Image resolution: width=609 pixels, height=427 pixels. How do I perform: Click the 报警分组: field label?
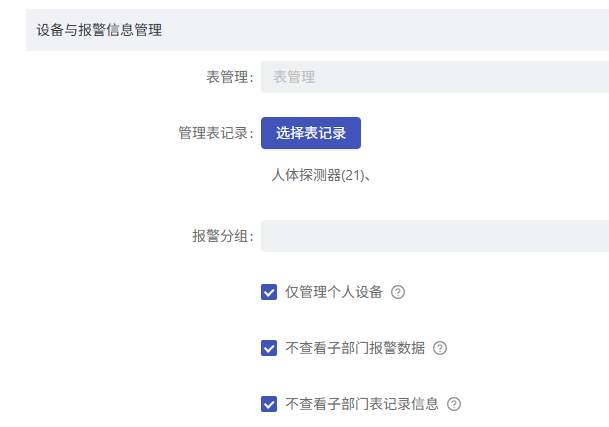click(223, 236)
